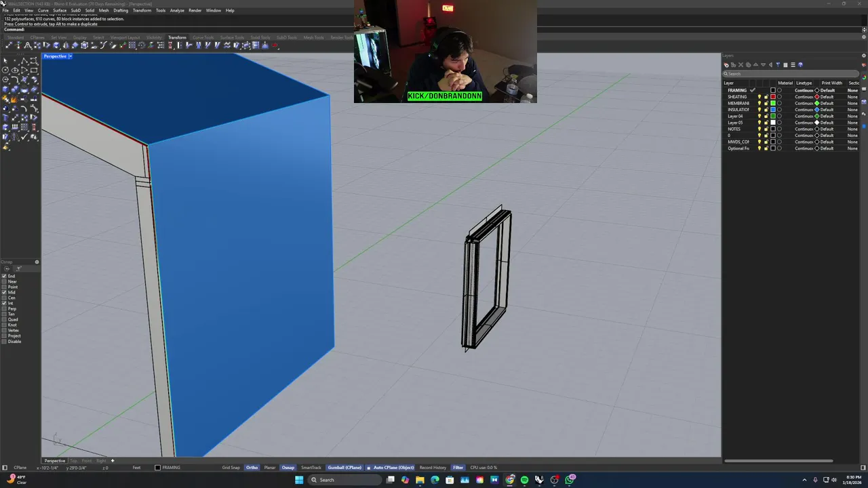Toggle Grid Snap in status bar
This screenshot has width=868, height=488.
(x=231, y=468)
